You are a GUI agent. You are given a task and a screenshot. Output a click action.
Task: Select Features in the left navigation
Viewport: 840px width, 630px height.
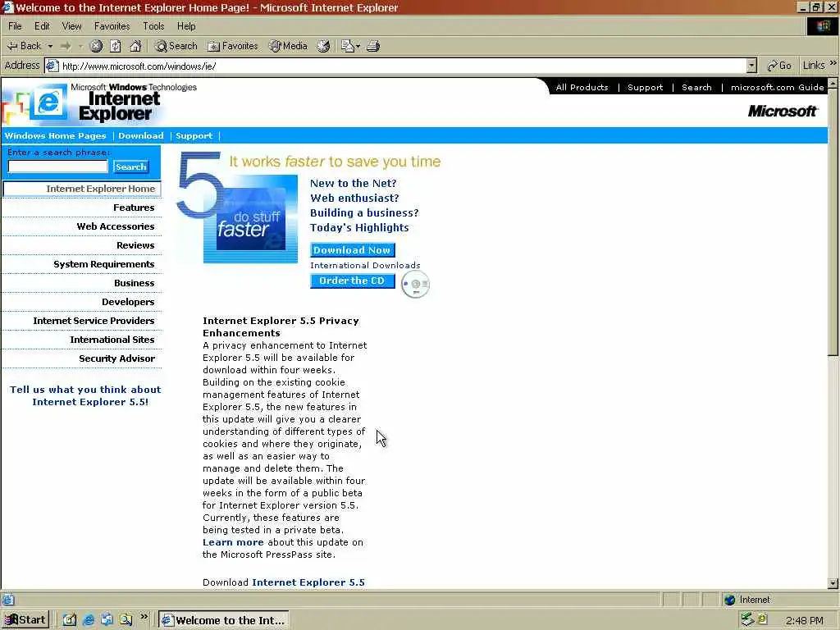click(134, 208)
